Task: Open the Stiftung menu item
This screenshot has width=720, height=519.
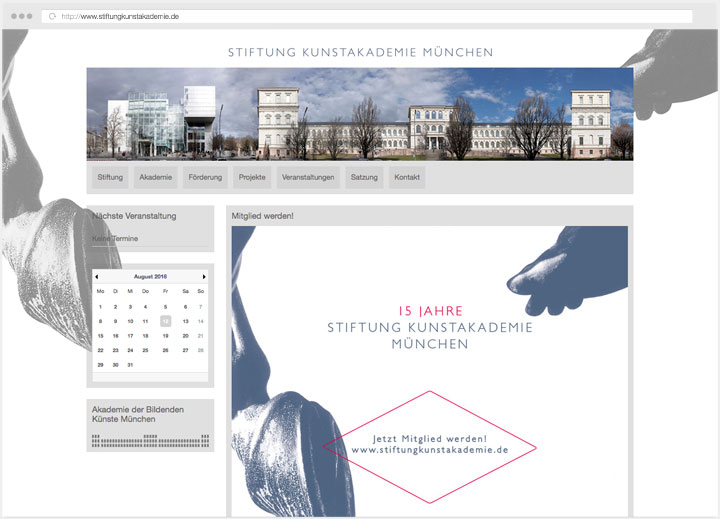Action: click(x=110, y=177)
